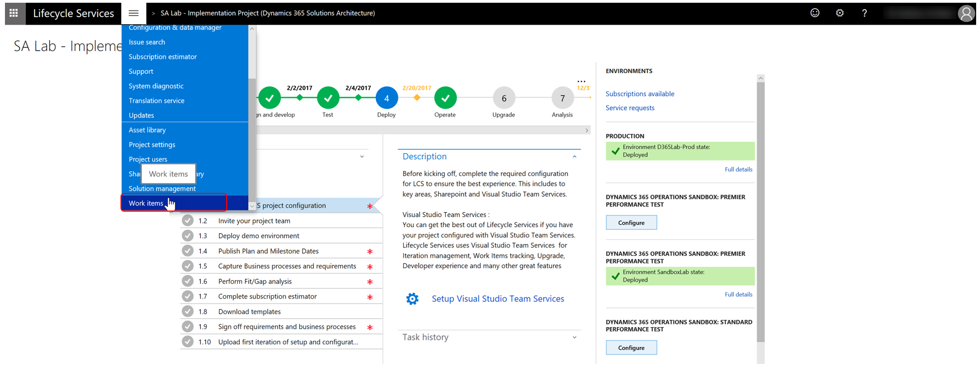Select the Deploy phase circle 4
The image size is (980, 376).
click(387, 98)
